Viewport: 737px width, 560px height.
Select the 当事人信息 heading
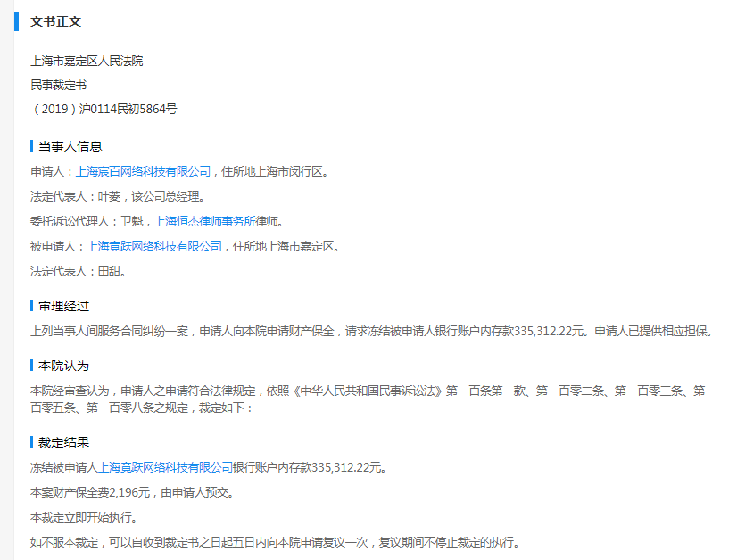click(x=70, y=146)
